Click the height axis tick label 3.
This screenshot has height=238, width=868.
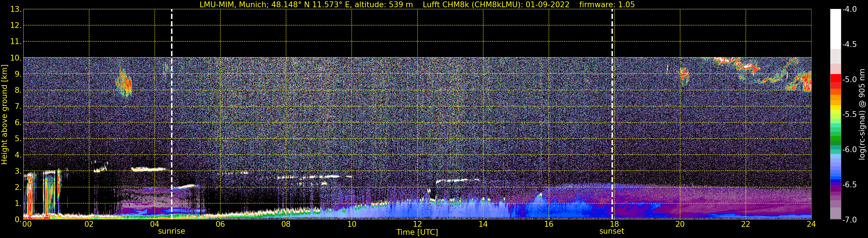coord(18,171)
